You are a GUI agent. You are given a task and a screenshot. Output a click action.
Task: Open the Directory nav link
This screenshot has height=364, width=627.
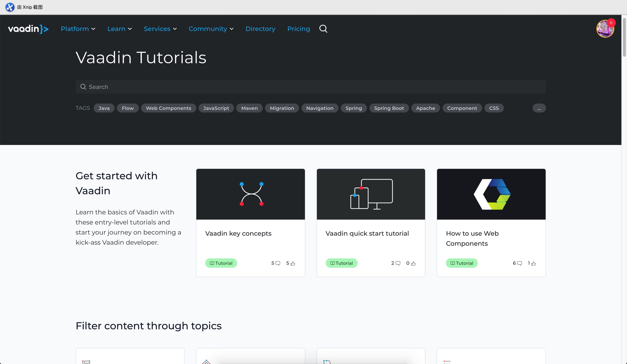[x=260, y=29]
